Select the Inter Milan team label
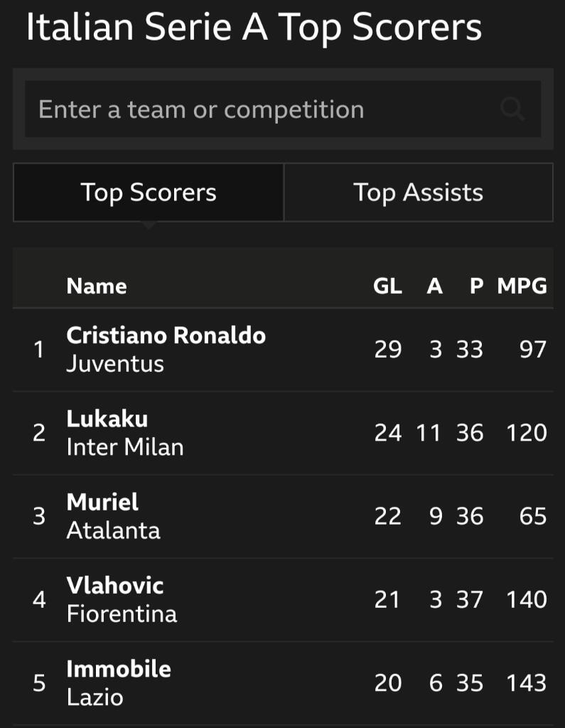Viewport: 565px width, 728px height. click(125, 447)
